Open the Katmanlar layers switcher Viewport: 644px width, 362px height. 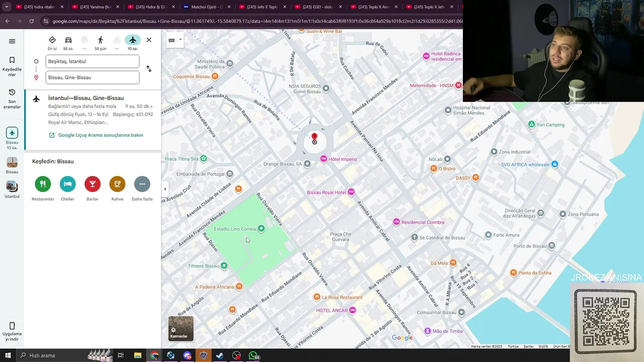point(181,328)
